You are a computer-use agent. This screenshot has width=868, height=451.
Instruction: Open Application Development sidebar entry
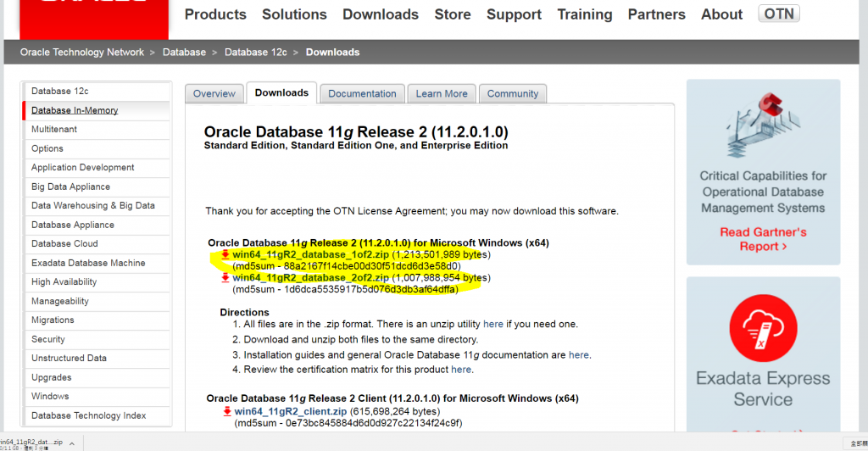click(x=97, y=168)
